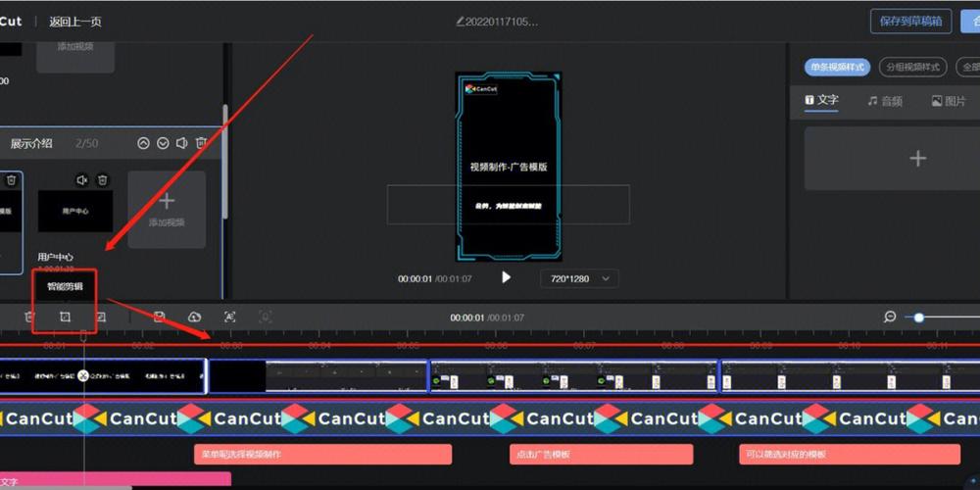Select the 用户中心 video thumbnail
Screen dimensions: 980x490
point(75,212)
